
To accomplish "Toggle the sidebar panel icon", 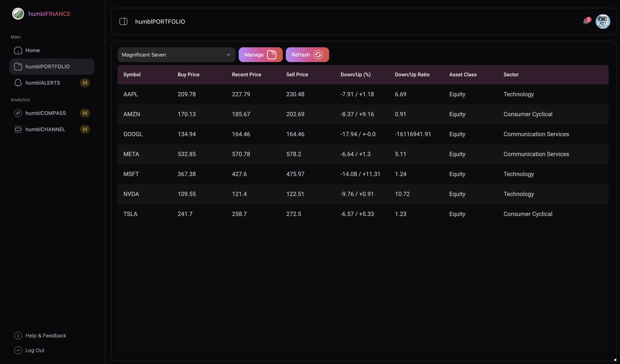I will point(123,21).
